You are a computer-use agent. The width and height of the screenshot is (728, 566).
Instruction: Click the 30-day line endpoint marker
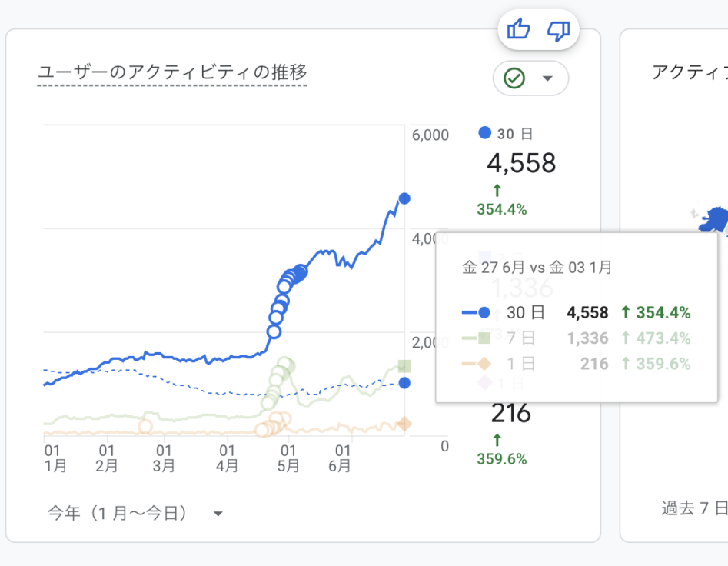click(404, 198)
